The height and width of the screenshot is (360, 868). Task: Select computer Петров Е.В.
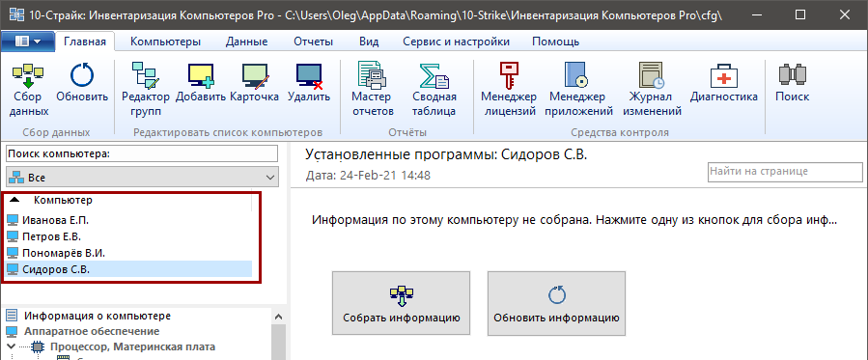(x=128, y=236)
